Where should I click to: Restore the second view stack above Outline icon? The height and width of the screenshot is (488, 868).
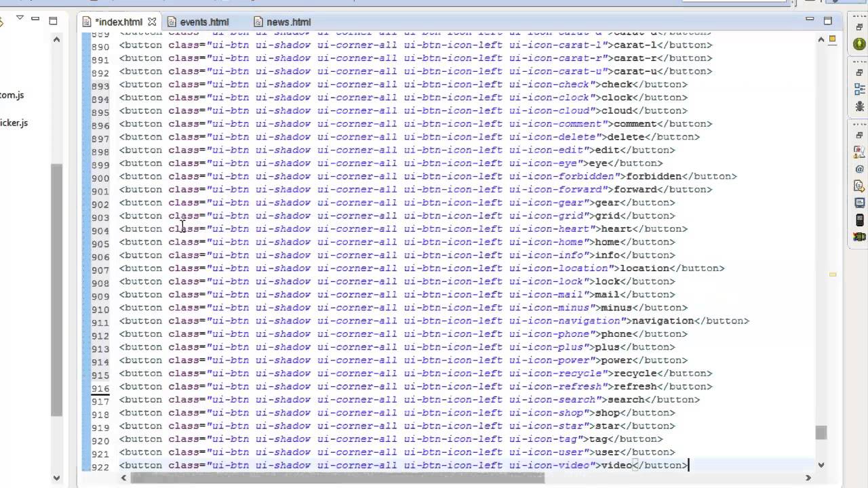[x=860, y=72]
